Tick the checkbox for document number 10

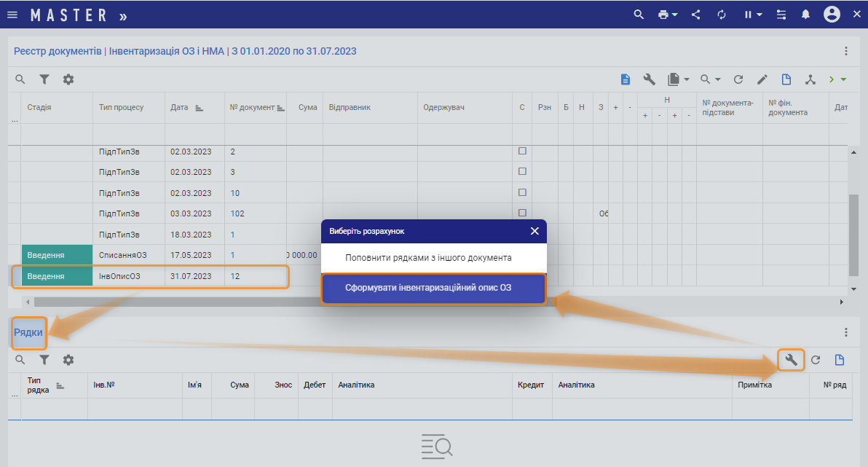click(522, 192)
